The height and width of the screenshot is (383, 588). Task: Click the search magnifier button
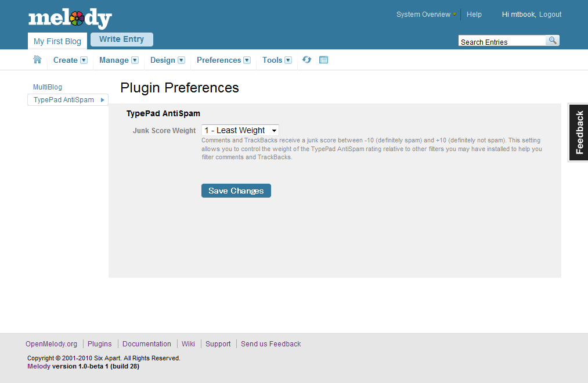(553, 40)
